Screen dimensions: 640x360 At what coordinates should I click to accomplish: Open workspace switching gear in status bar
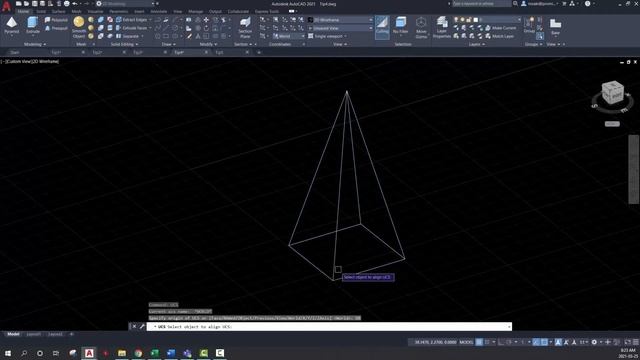click(594, 342)
